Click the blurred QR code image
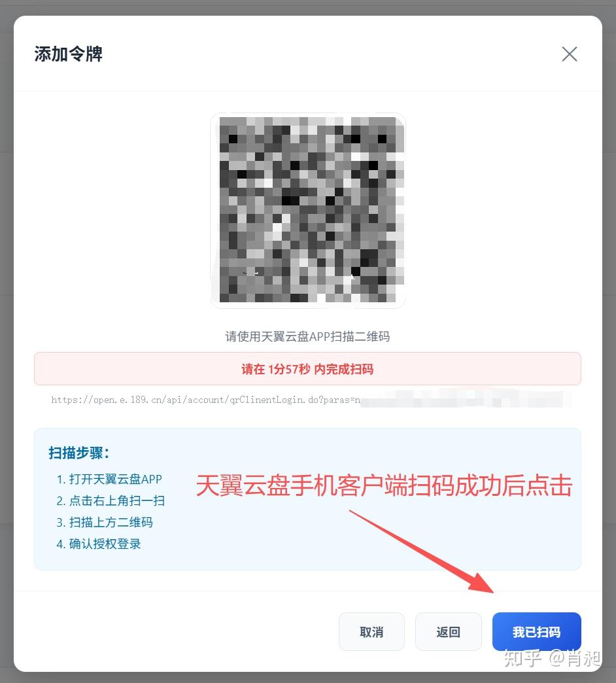 click(x=308, y=211)
